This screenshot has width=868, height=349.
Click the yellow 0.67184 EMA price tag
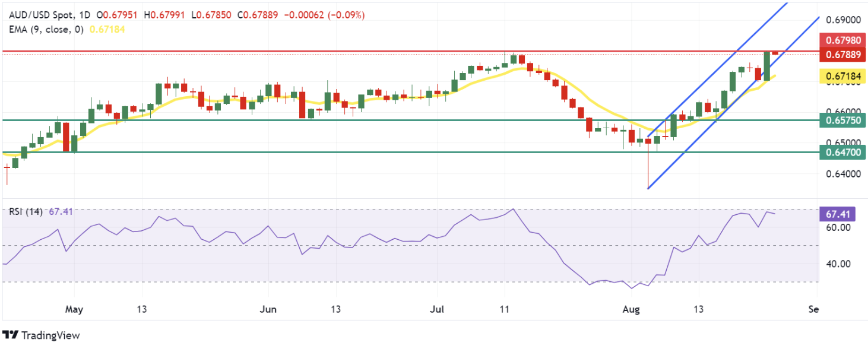point(842,75)
